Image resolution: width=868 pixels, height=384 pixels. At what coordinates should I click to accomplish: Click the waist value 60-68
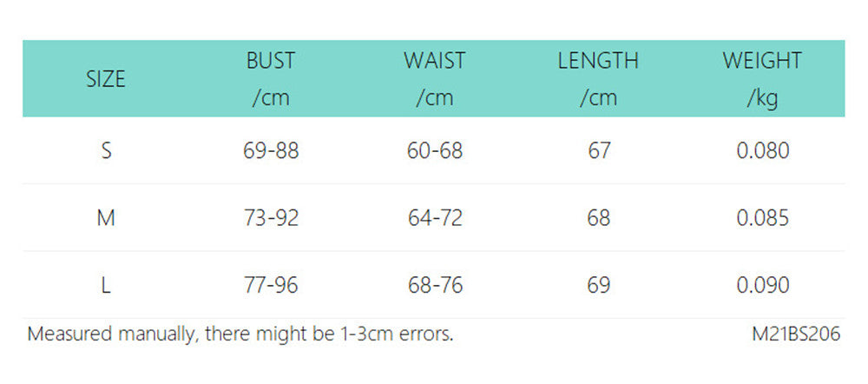coord(435,150)
